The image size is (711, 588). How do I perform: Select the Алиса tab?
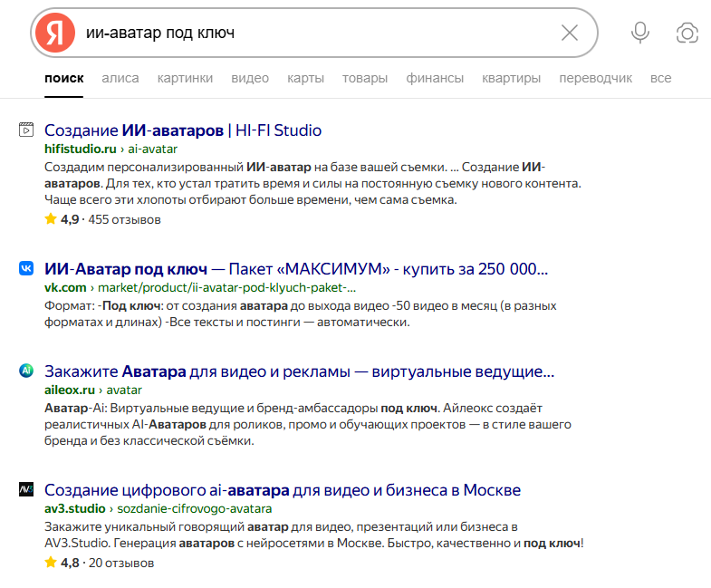pyautogui.click(x=120, y=78)
